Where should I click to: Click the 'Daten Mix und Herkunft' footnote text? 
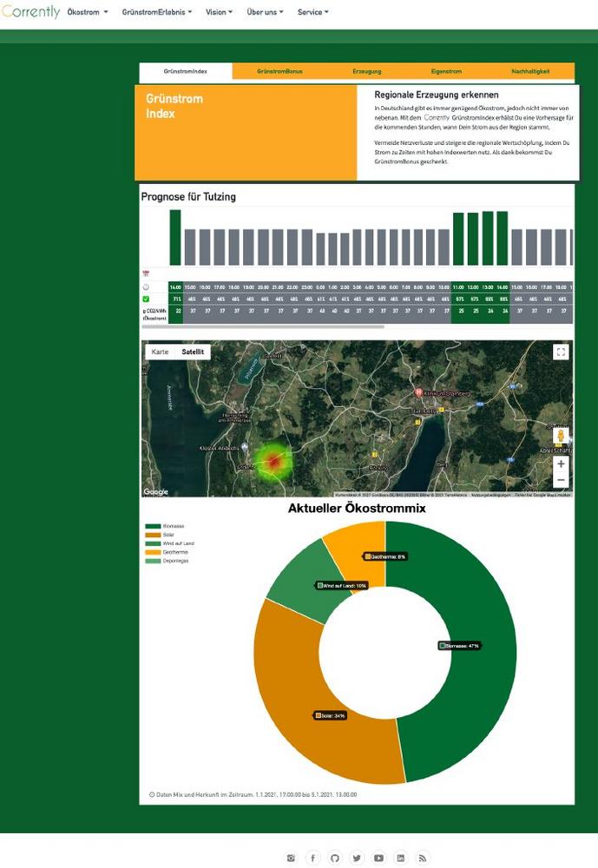pyautogui.click(x=256, y=794)
